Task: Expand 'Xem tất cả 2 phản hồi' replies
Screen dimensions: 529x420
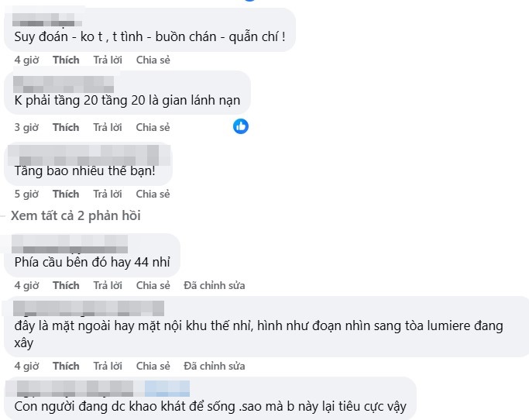Action: [x=76, y=215]
